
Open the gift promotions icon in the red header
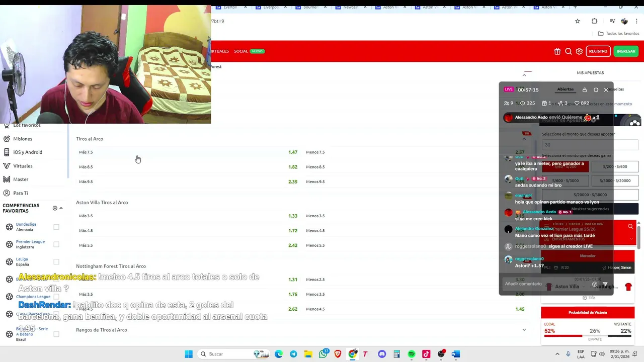coord(557,51)
